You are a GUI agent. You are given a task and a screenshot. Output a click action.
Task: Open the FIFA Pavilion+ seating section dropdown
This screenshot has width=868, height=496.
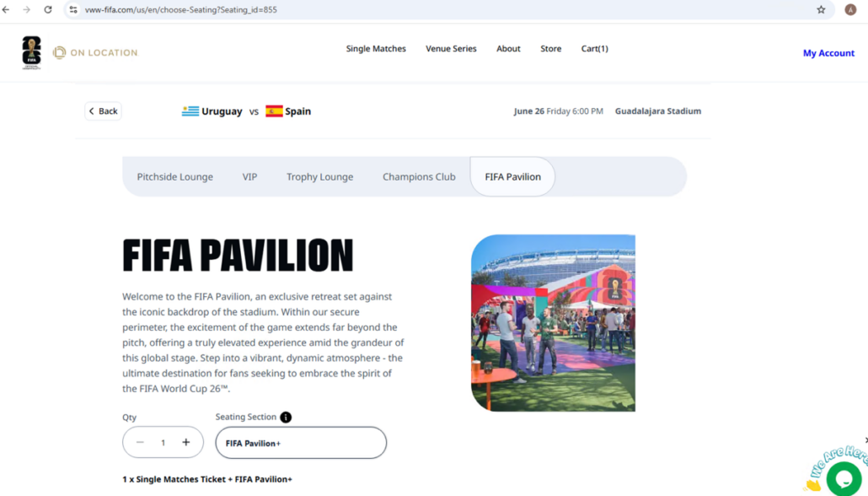point(301,443)
